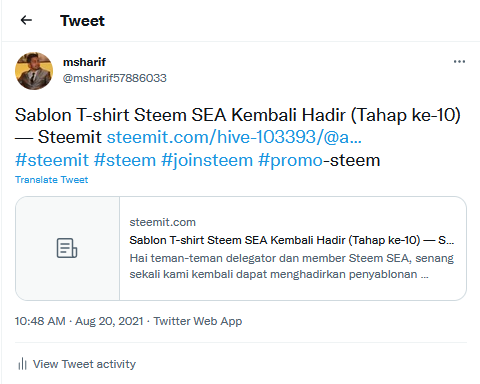Open the steemit.com domain in link card
The width and height of the screenshot is (480, 384).
163,222
